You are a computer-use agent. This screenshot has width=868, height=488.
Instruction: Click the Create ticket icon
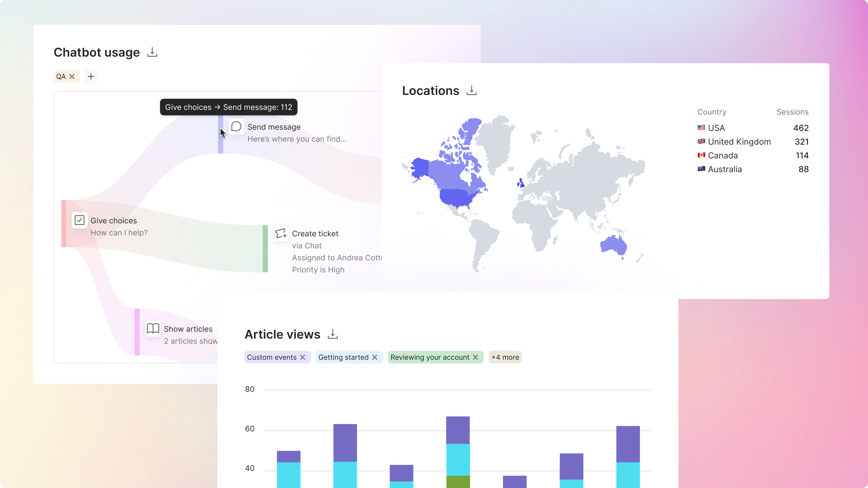coord(281,233)
